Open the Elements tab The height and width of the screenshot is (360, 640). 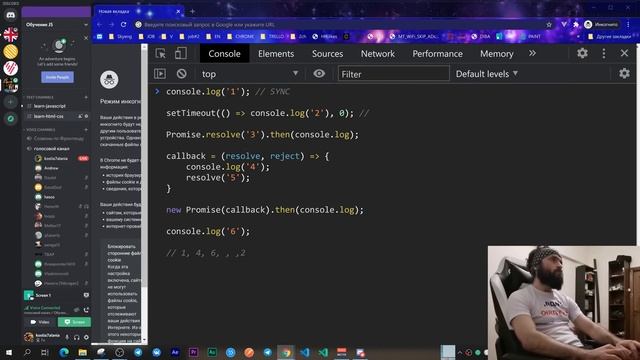pyautogui.click(x=276, y=54)
